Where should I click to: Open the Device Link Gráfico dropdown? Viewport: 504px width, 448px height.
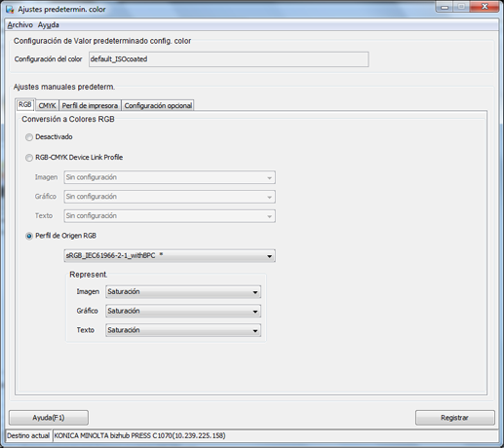point(170,197)
